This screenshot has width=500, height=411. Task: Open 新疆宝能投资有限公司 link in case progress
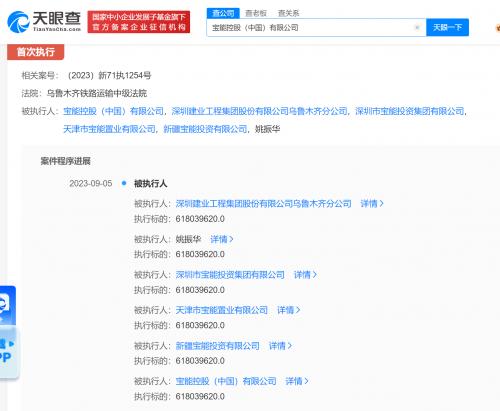coord(217,346)
